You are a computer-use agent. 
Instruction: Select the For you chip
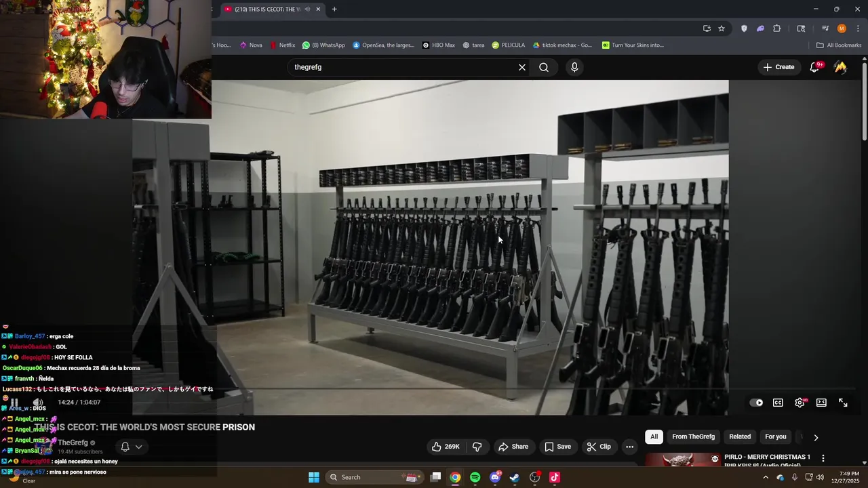click(776, 437)
